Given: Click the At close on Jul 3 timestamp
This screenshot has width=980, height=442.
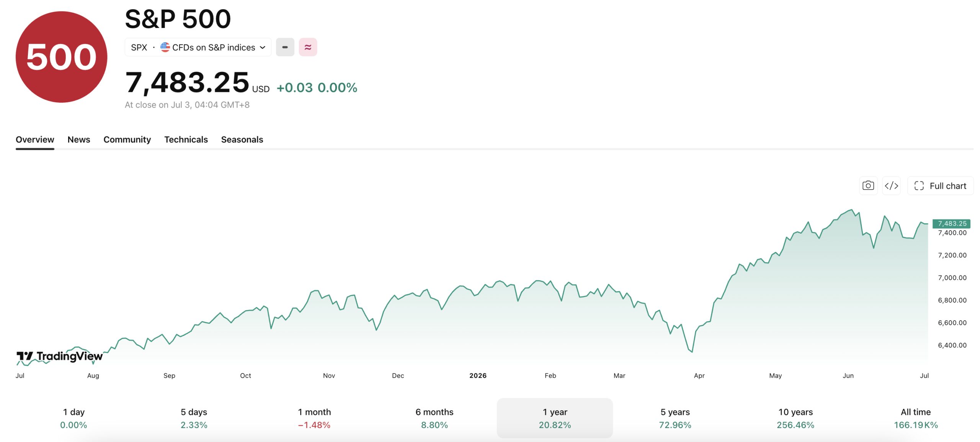Looking at the screenshot, I should point(187,105).
